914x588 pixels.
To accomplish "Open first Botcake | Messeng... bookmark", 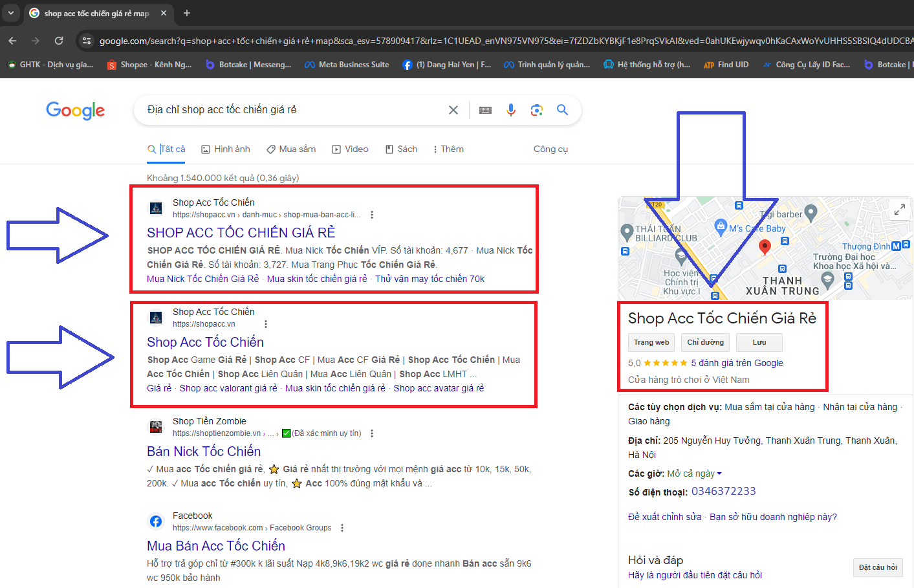I will (248, 65).
